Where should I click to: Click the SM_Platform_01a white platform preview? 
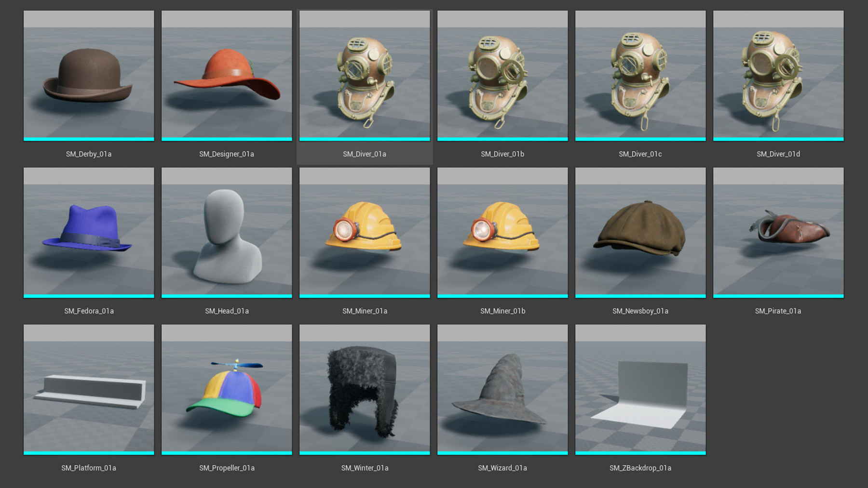89,389
